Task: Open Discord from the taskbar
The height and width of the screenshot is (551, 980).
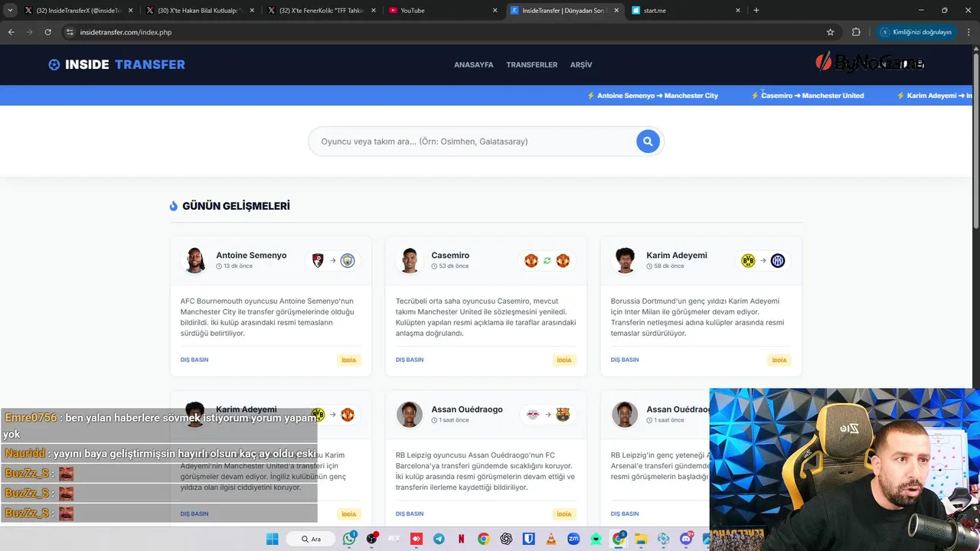Action: tap(686, 539)
